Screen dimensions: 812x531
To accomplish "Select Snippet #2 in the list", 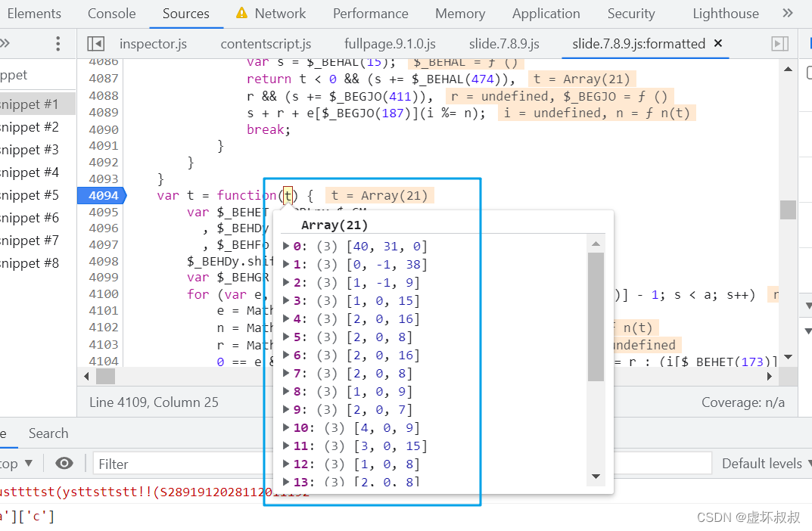I will (37, 127).
